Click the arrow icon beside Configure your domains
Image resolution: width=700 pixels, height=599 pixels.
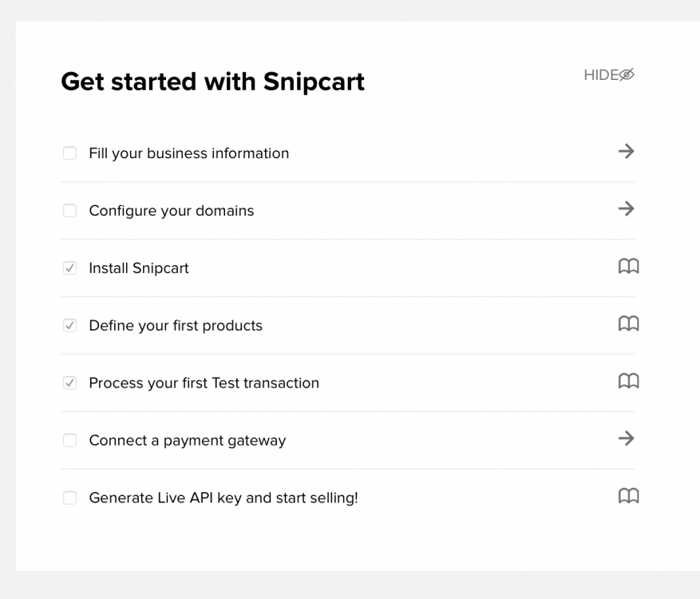coord(627,208)
